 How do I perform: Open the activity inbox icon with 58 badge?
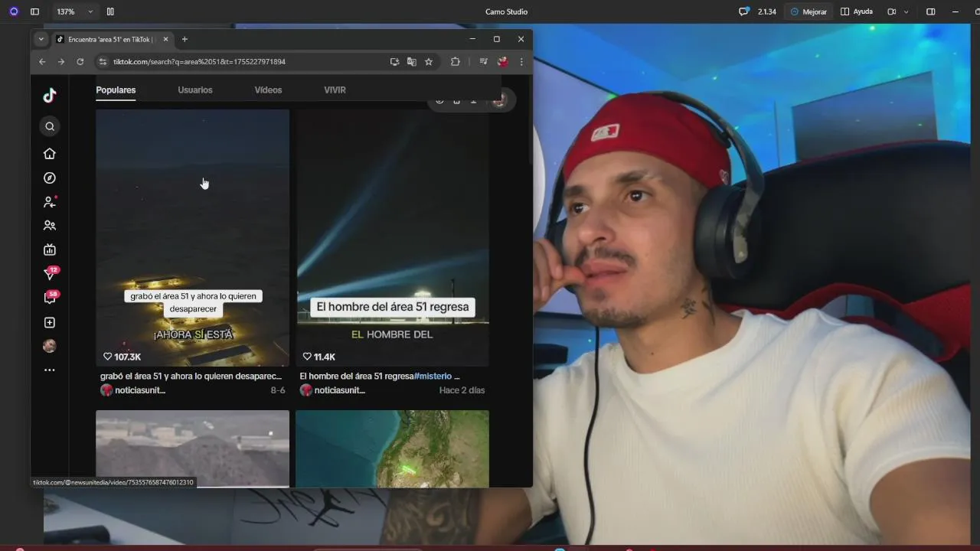pyautogui.click(x=51, y=298)
